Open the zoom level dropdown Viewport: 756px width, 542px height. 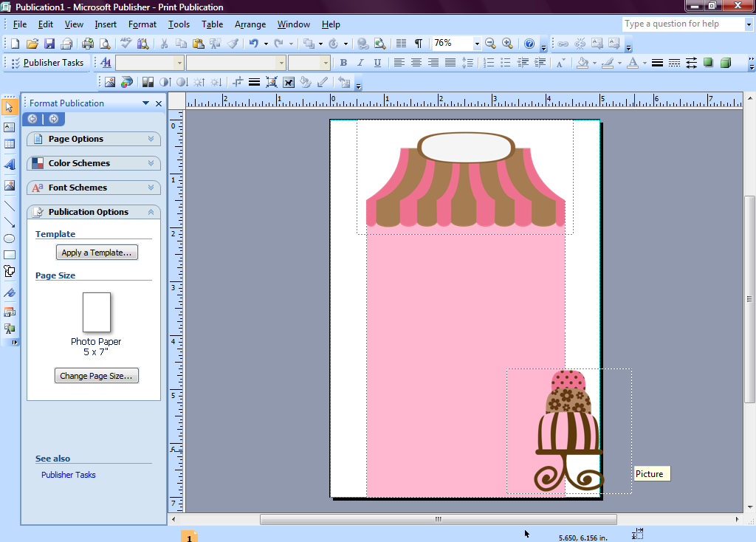(478, 43)
